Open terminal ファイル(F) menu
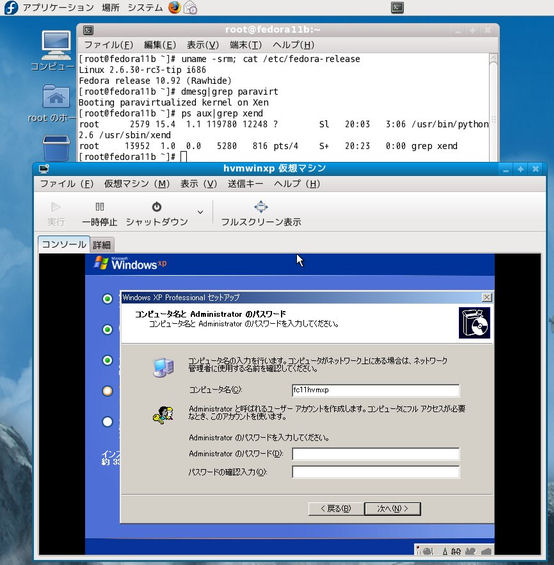This screenshot has width=554, height=565. pyautogui.click(x=108, y=45)
